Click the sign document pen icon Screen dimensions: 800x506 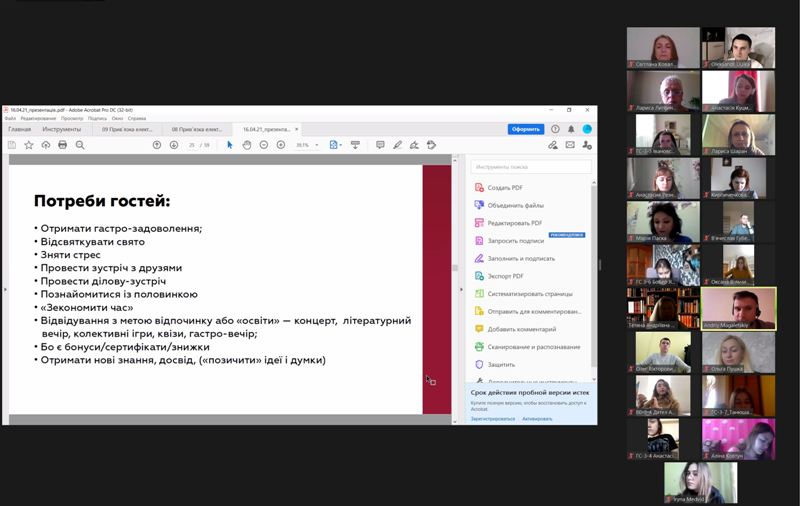tap(414, 145)
